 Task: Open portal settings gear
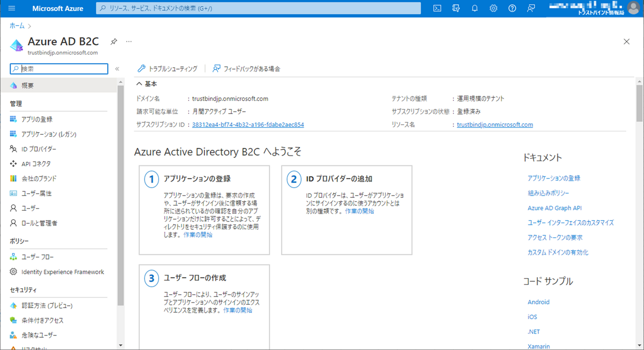click(x=494, y=9)
